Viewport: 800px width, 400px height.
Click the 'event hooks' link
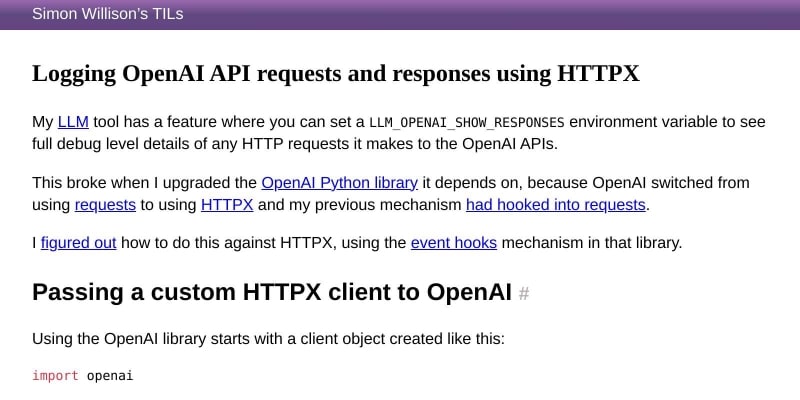pyautogui.click(x=454, y=243)
